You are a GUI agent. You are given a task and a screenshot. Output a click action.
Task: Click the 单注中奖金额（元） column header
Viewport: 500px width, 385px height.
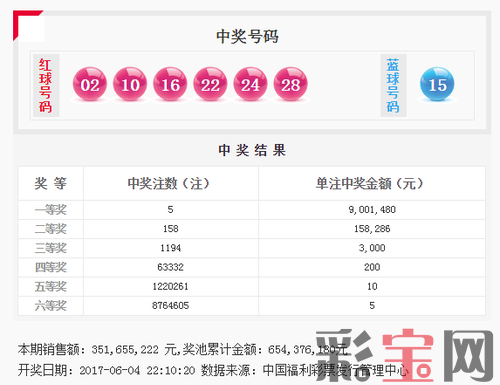(x=370, y=183)
